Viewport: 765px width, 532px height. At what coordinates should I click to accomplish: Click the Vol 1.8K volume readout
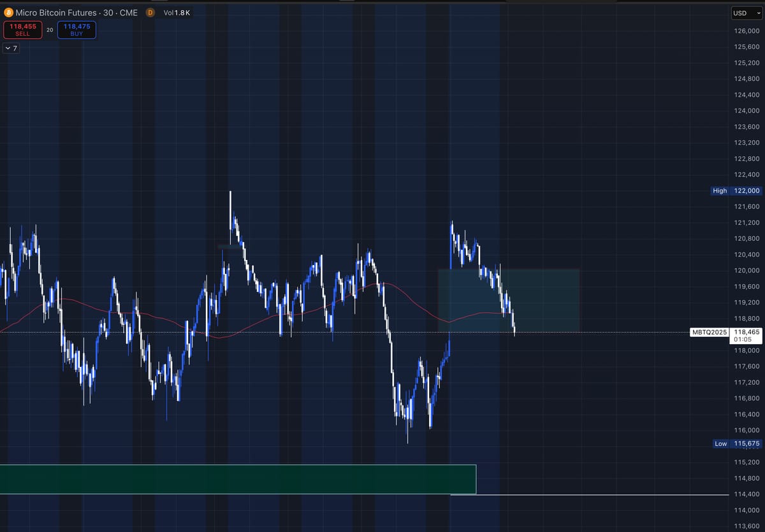coord(177,13)
